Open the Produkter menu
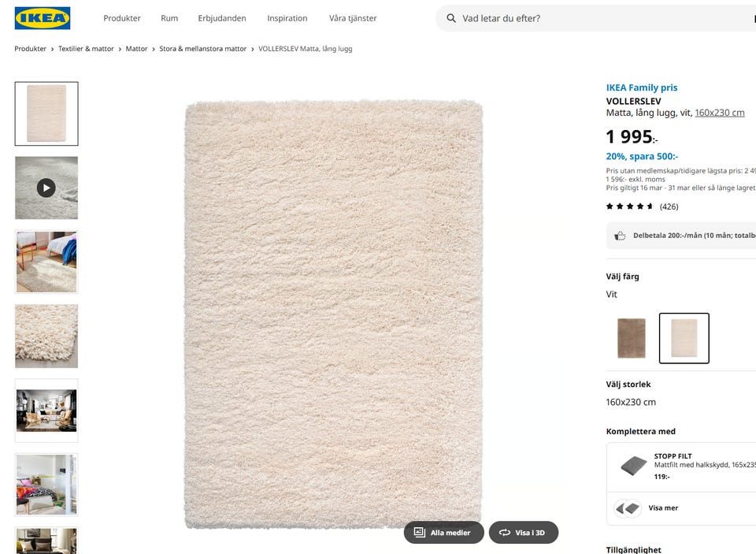 click(122, 18)
